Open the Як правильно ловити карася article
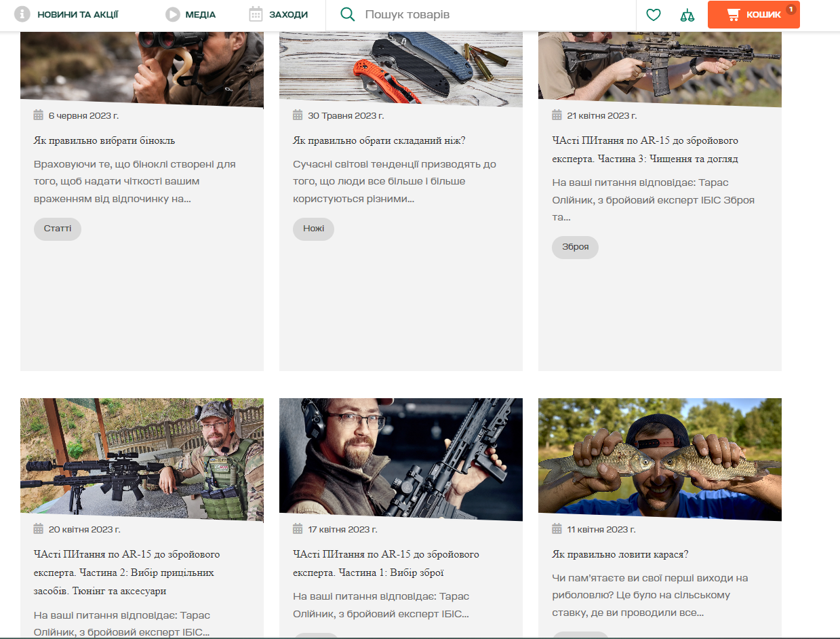This screenshot has height=639, width=840. tap(620, 554)
